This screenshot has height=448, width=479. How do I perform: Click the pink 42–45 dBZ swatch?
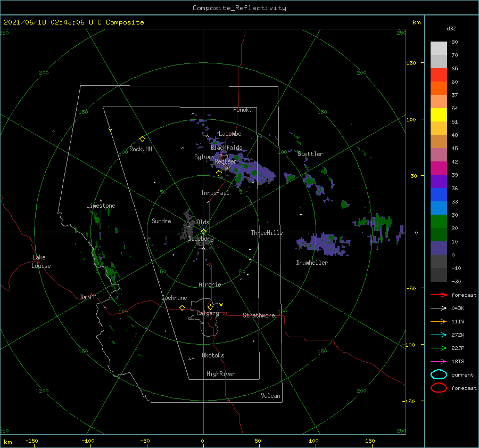[x=439, y=154]
